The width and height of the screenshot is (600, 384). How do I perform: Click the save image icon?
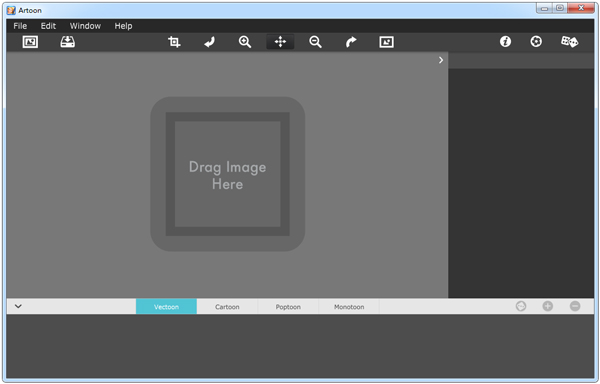pos(67,42)
